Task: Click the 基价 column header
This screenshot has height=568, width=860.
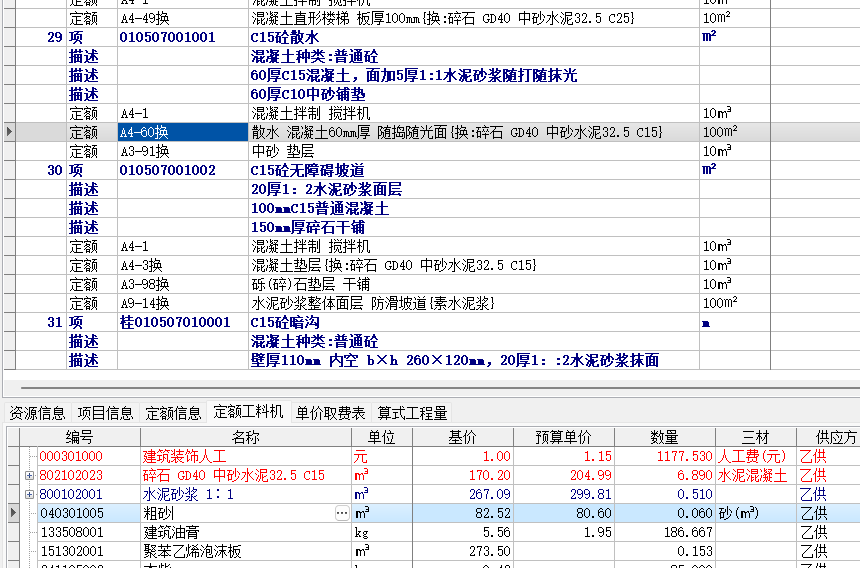Action: pos(462,437)
